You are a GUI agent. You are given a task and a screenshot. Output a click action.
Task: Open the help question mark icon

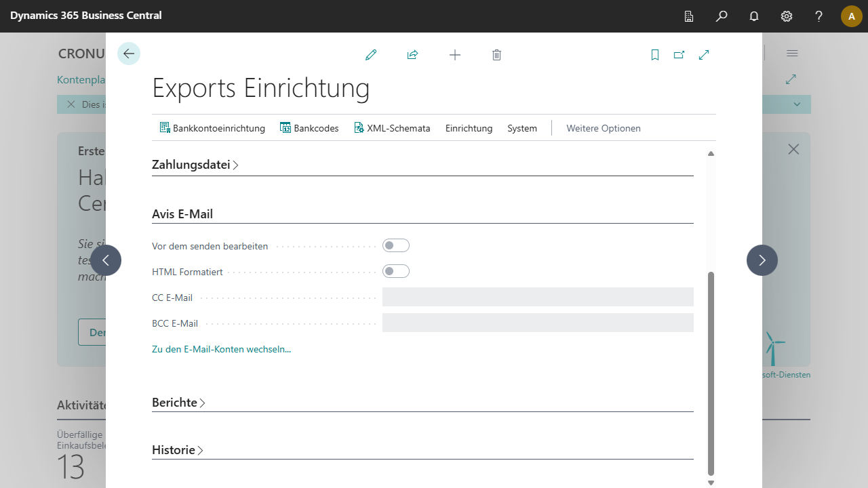[x=819, y=16]
